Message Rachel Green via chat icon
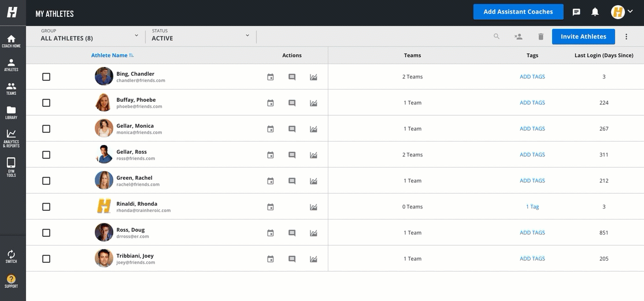This screenshot has height=301, width=644. click(x=292, y=181)
